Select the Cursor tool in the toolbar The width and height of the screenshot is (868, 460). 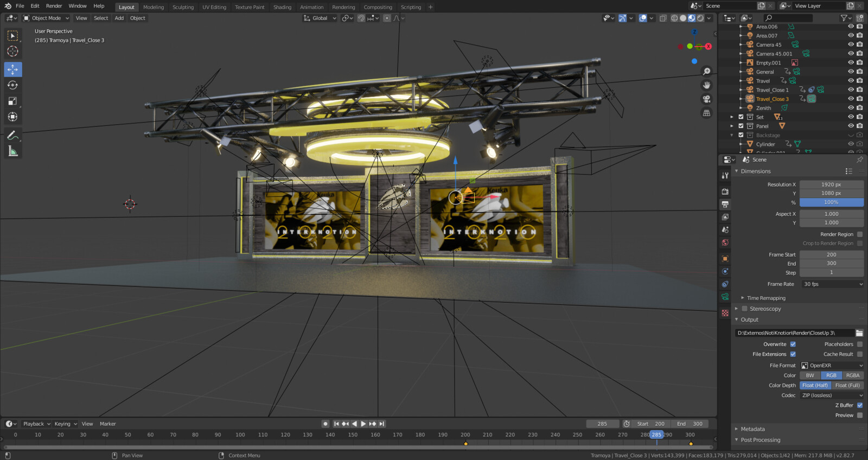[x=12, y=52]
